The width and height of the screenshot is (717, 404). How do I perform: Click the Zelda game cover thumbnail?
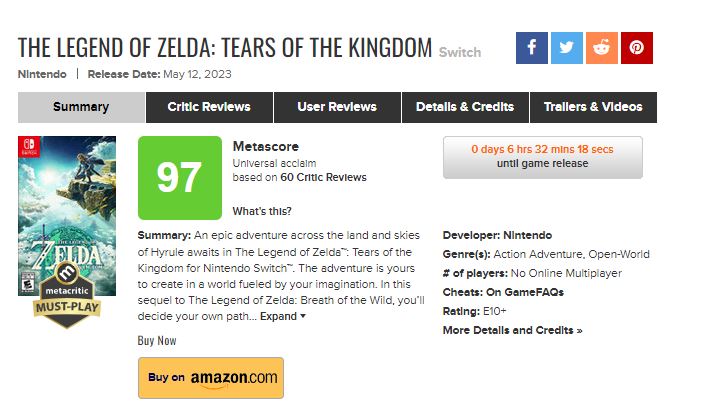coord(67,216)
